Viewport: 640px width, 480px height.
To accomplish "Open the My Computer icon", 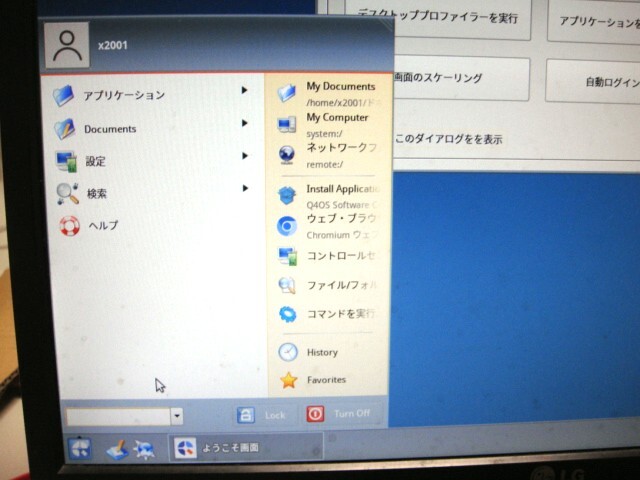I will [287, 124].
